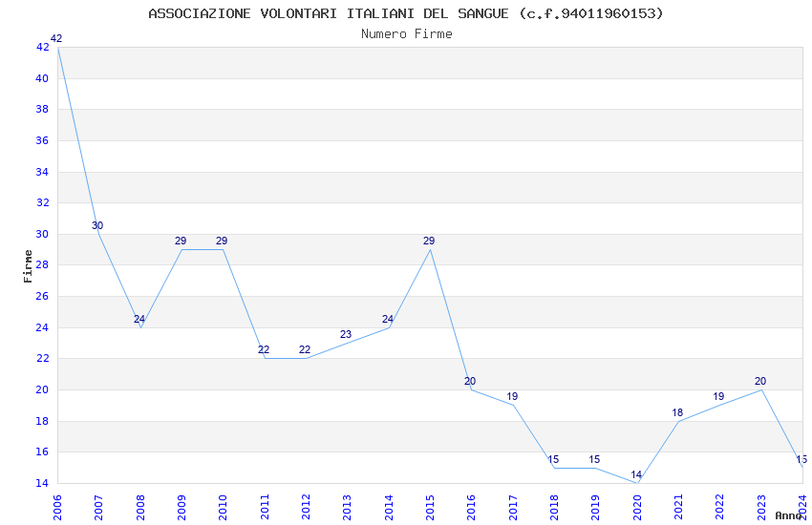The height and width of the screenshot is (525, 812).
Task: Select the 2014 data point labeled 24
Action: 388,319
